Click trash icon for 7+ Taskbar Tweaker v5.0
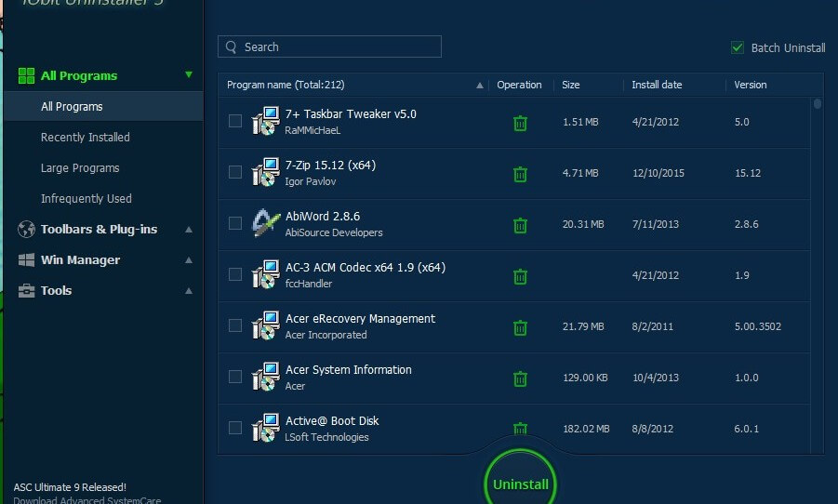 point(520,124)
